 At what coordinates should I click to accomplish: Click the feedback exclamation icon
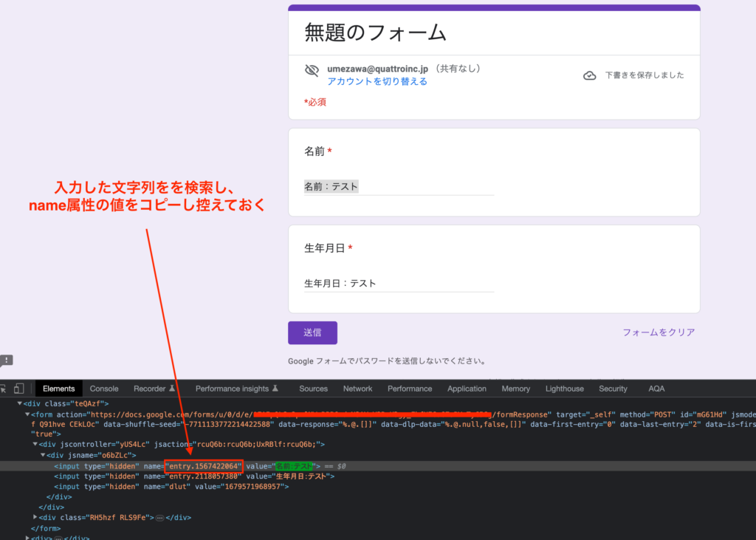point(6,360)
